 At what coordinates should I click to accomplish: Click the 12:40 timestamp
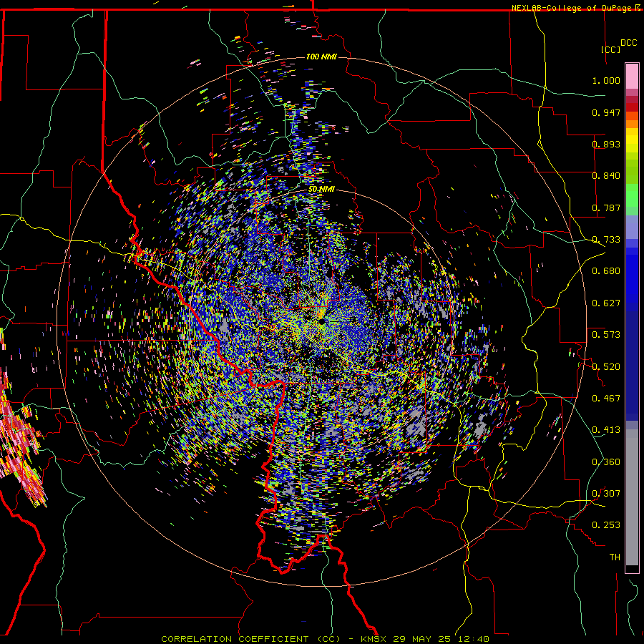[472, 639]
